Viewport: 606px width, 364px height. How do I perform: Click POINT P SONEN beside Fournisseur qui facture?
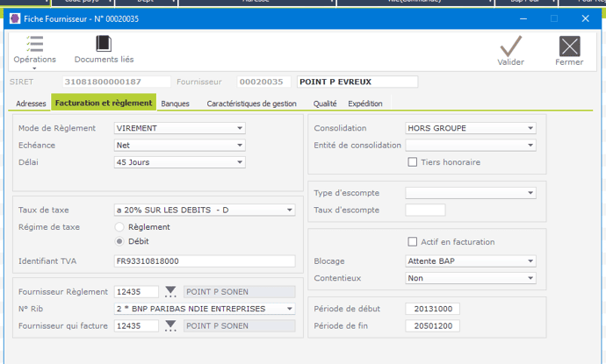240,325
